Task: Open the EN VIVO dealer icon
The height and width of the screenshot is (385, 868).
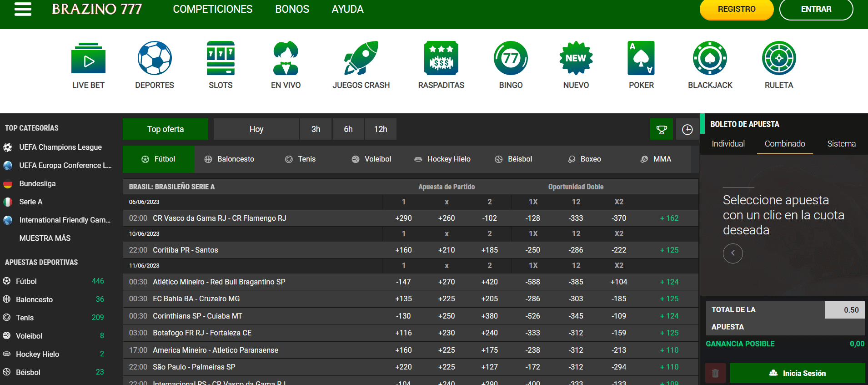Action: [x=286, y=58]
